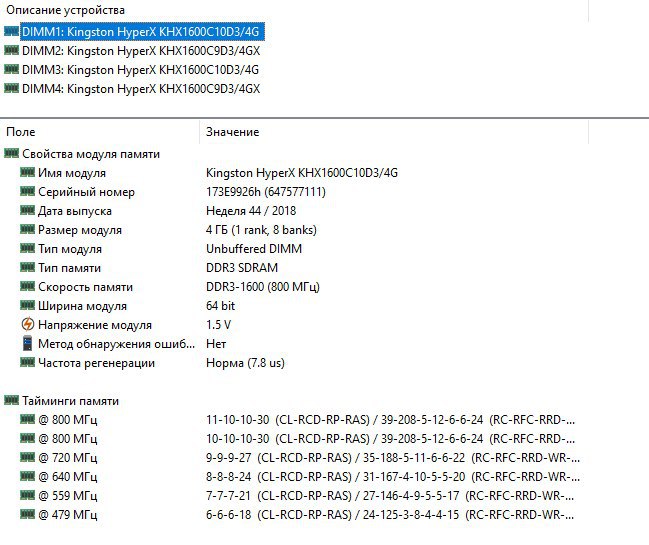Select the 'Дата выпуска' field label
Image resolution: width=649 pixels, height=545 pixels.
click(x=75, y=211)
